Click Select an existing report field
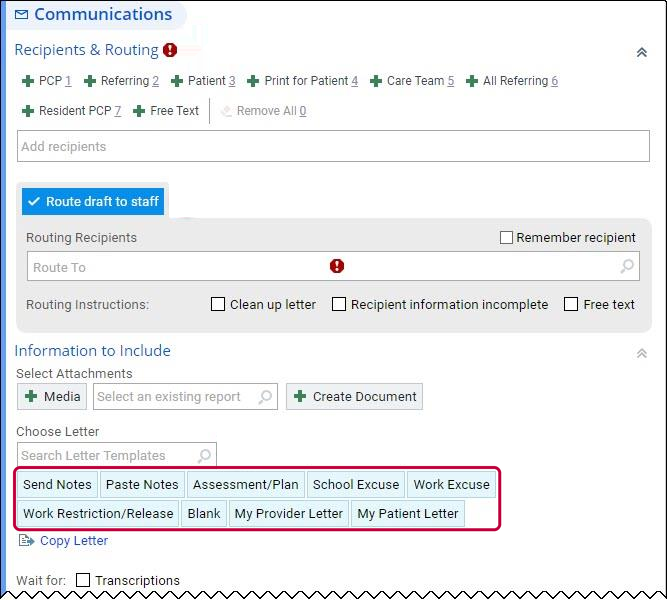 click(x=185, y=397)
